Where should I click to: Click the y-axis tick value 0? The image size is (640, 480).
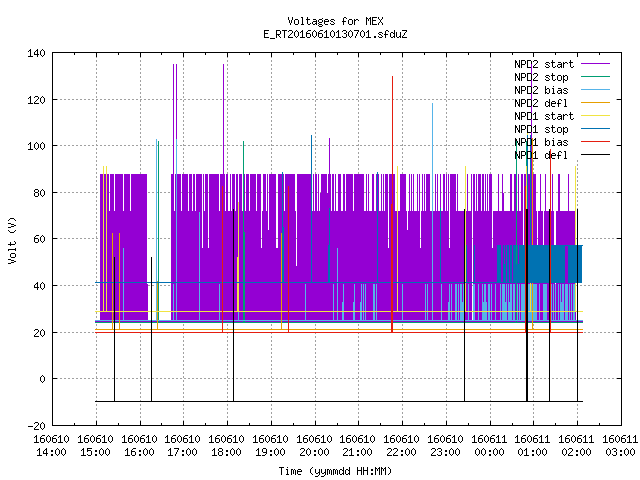pyautogui.click(x=42, y=379)
